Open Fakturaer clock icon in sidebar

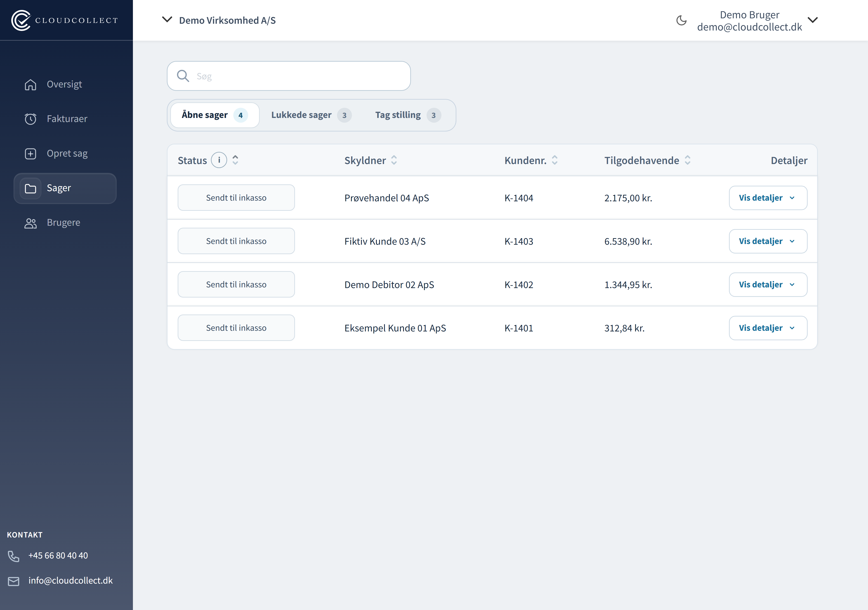point(31,119)
